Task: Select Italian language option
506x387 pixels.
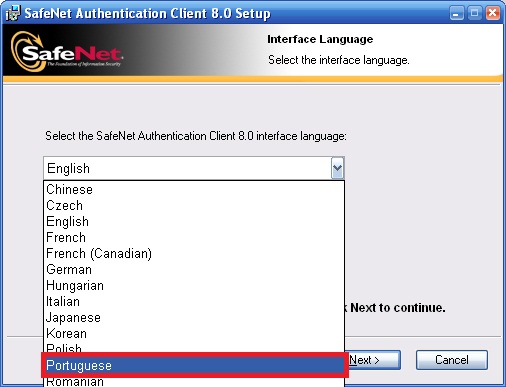Action: coord(194,301)
